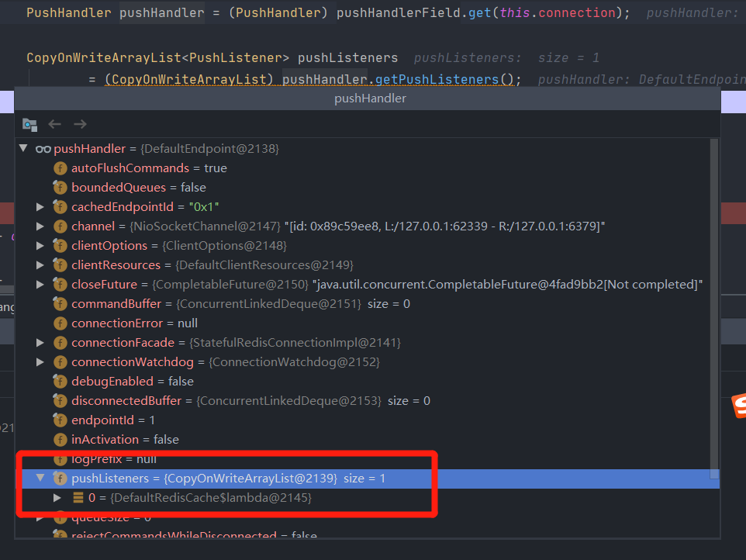This screenshot has height=560, width=746.
Task: Expand the closeFuture node
Action: click(40, 284)
